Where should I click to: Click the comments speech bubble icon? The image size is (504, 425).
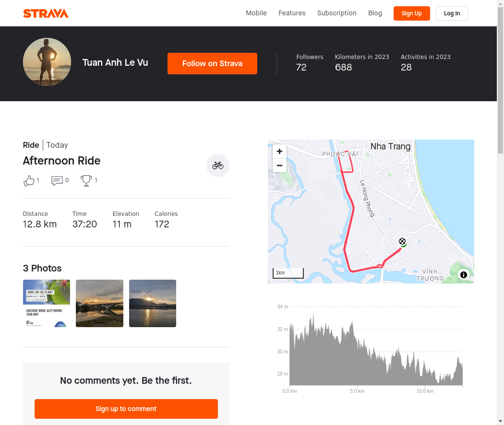click(x=57, y=180)
